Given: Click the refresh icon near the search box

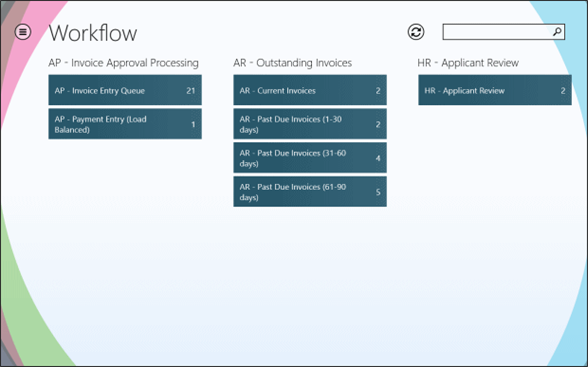Looking at the screenshot, I should click(x=415, y=32).
